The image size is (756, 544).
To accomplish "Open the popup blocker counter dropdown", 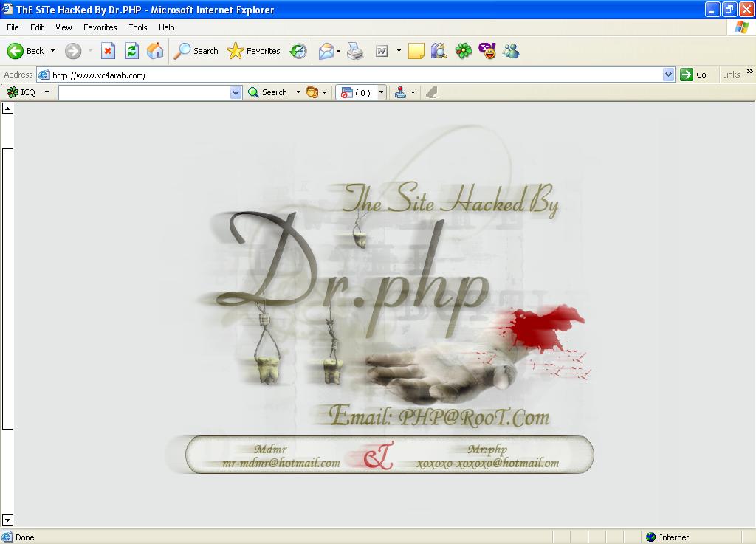I will (x=382, y=92).
